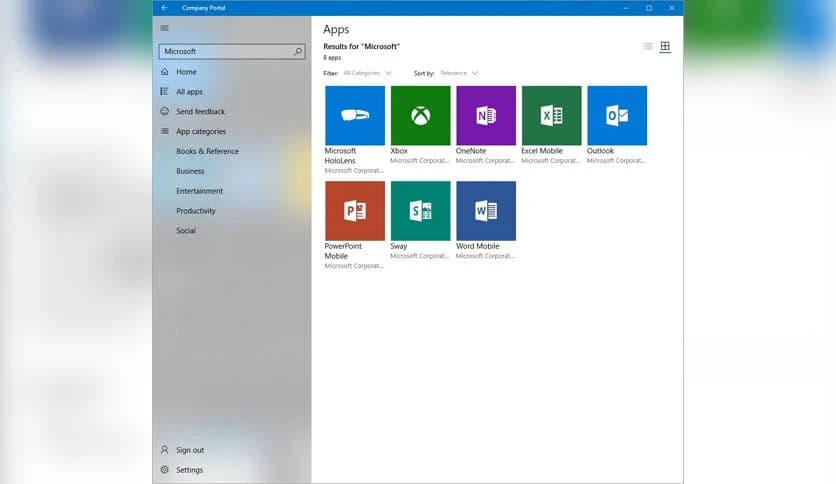Screen dimensions: 836x484
Task: Open the Sort by Relevance dropdown
Action: 459,73
